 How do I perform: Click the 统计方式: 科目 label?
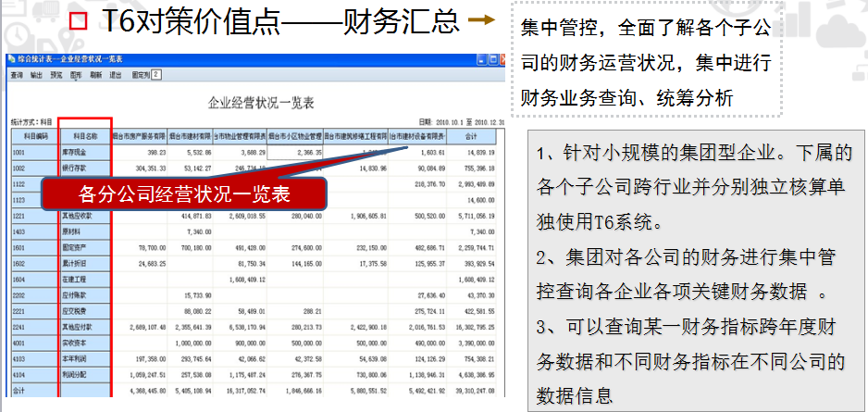(x=31, y=121)
